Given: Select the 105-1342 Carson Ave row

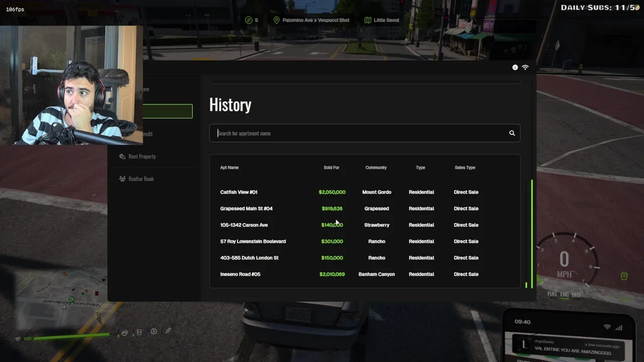Looking at the screenshot, I should (365, 225).
